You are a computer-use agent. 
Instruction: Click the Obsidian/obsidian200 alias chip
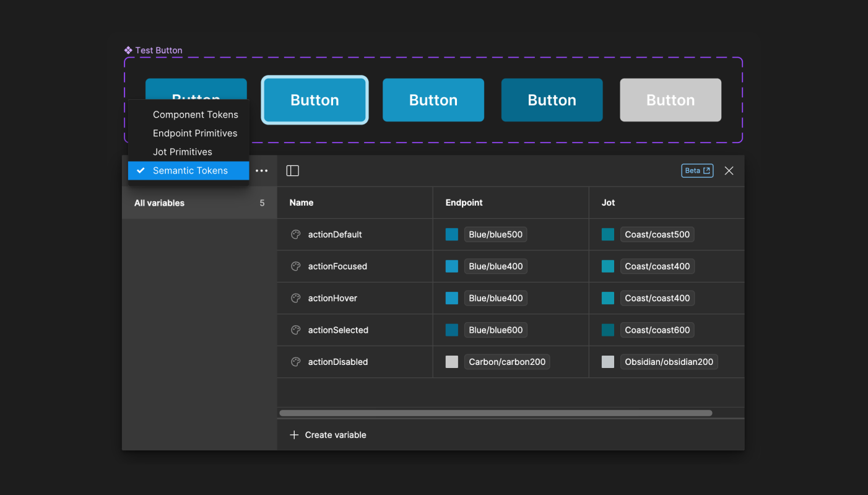coord(669,362)
